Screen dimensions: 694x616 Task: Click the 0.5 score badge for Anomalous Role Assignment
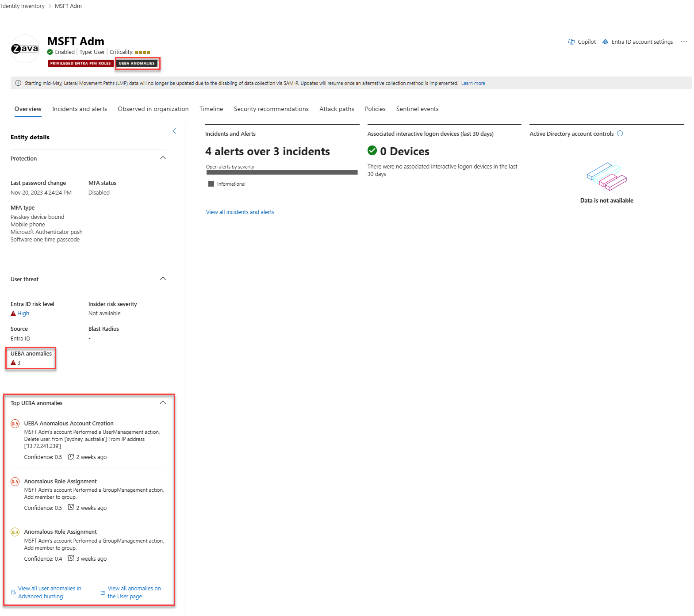click(x=15, y=482)
